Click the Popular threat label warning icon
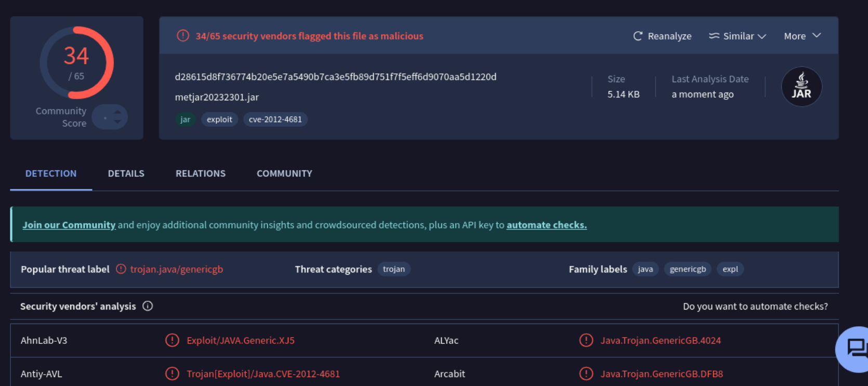The width and height of the screenshot is (868, 386). (x=121, y=269)
